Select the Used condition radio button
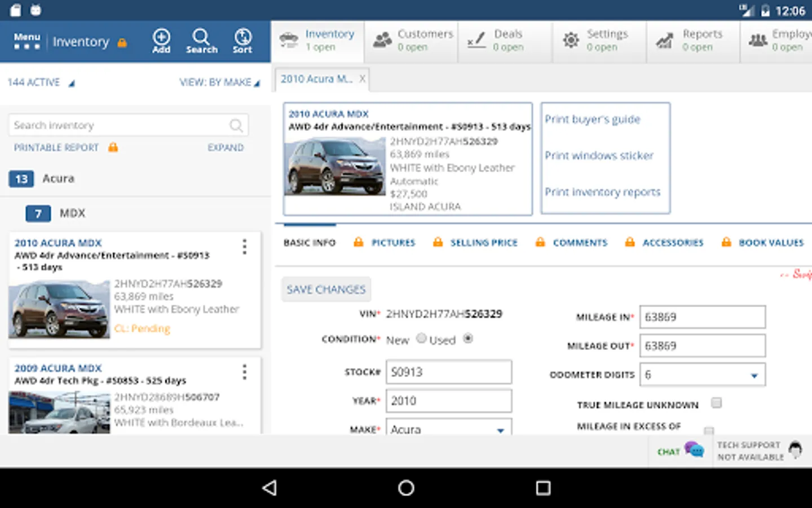Viewport: 812px width, 508px height. pyautogui.click(x=467, y=338)
